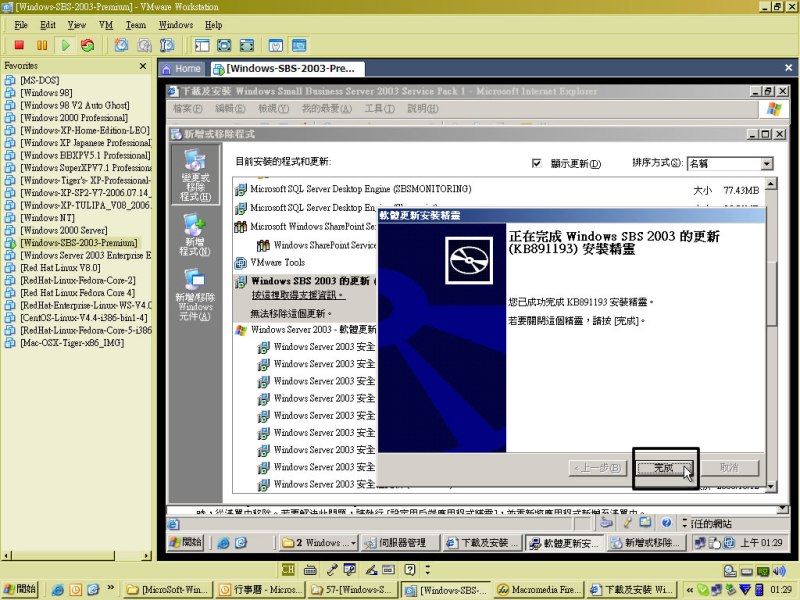Click the Quick Switch mode toolbar icon
800x600 pixels.
pos(246,45)
